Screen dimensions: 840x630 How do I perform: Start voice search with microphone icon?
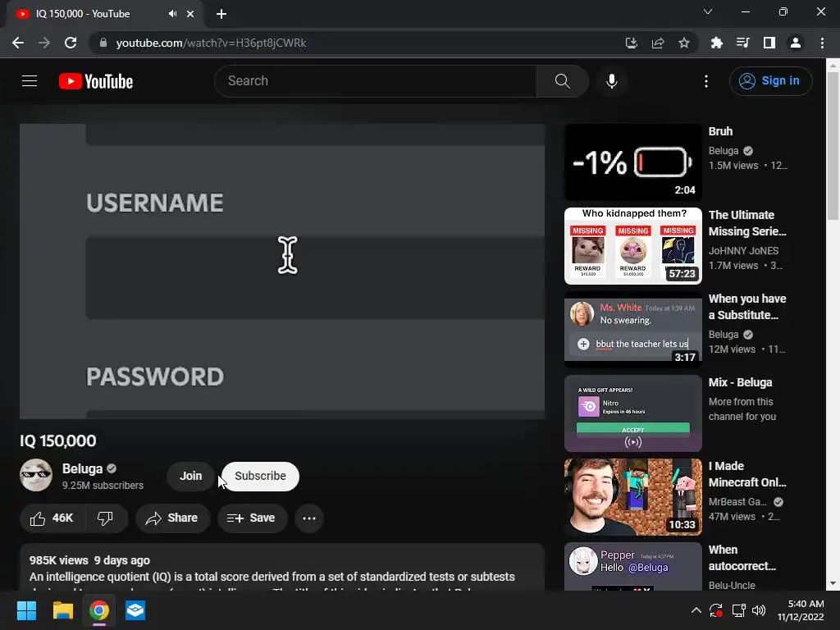click(x=611, y=81)
